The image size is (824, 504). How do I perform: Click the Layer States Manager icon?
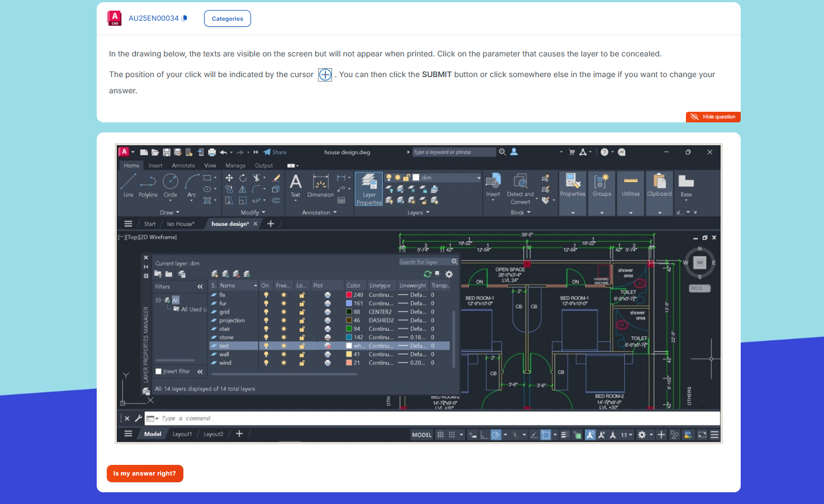point(182,274)
